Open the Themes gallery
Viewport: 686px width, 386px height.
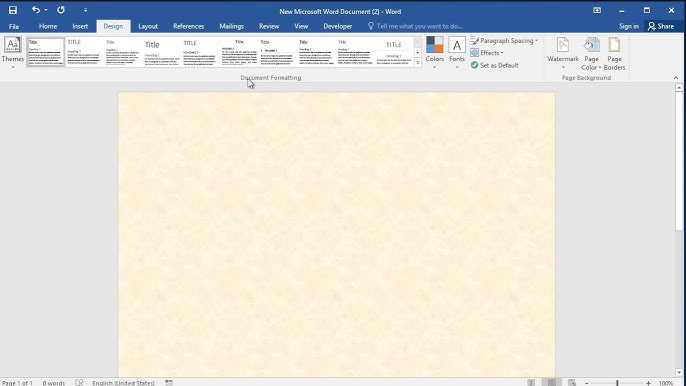click(13, 53)
